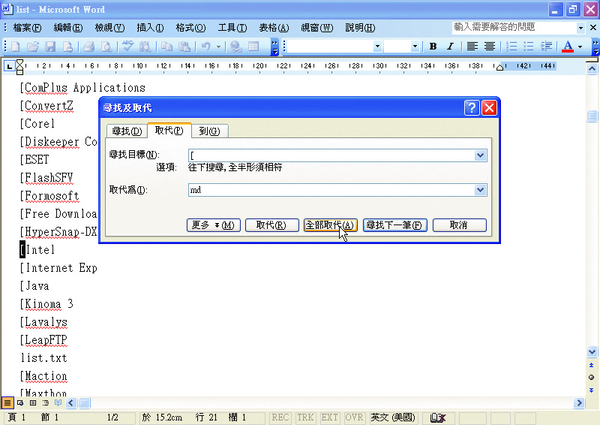Click the Previous page double-arrow button
This screenshot has width=600, height=425.
[x=592, y=365]
